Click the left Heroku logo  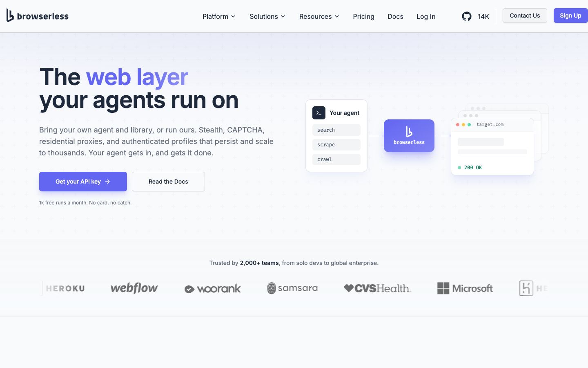pos(63,288)
